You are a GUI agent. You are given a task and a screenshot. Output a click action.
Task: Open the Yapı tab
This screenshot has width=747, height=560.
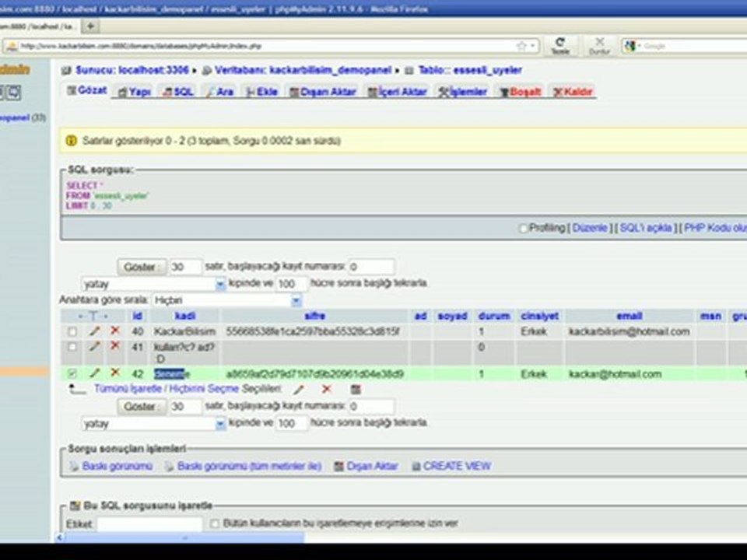(135, 92)
